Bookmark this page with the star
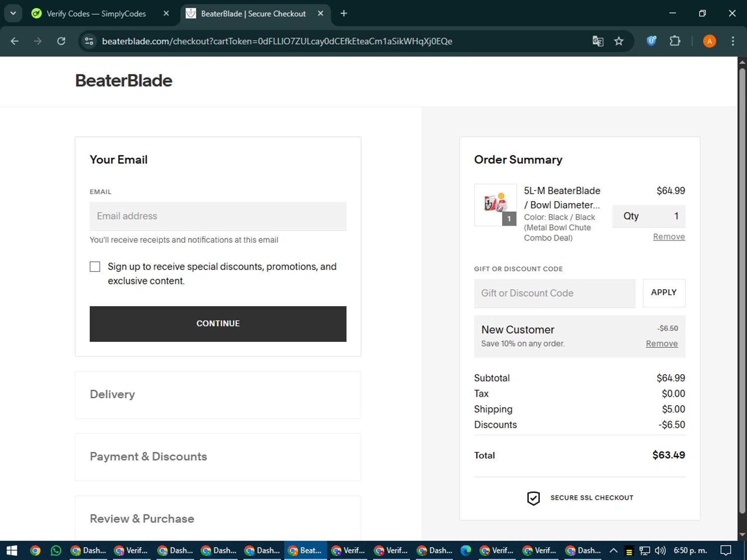747x560 pixels. pyautogui.click(x=619, y=41)
